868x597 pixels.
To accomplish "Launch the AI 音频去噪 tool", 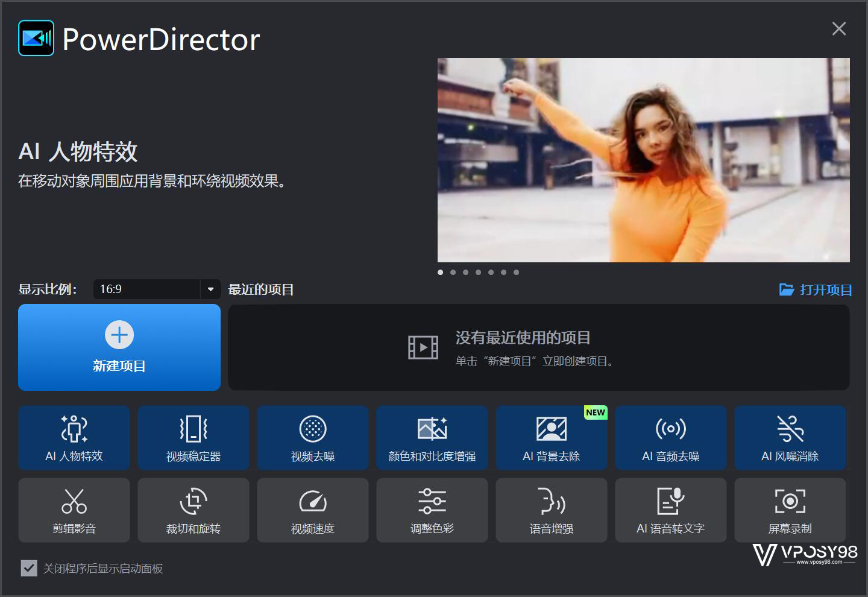I will click(x=671, y=438).
